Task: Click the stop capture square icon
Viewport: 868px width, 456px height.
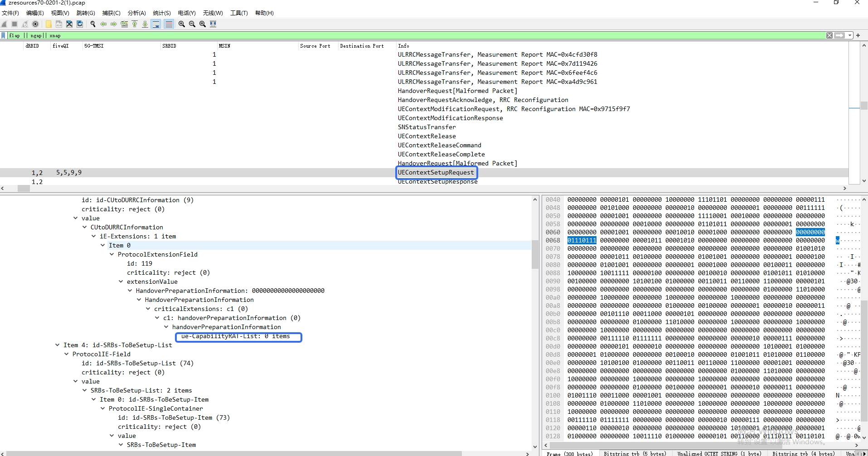Action: click(x=15, y=24)
